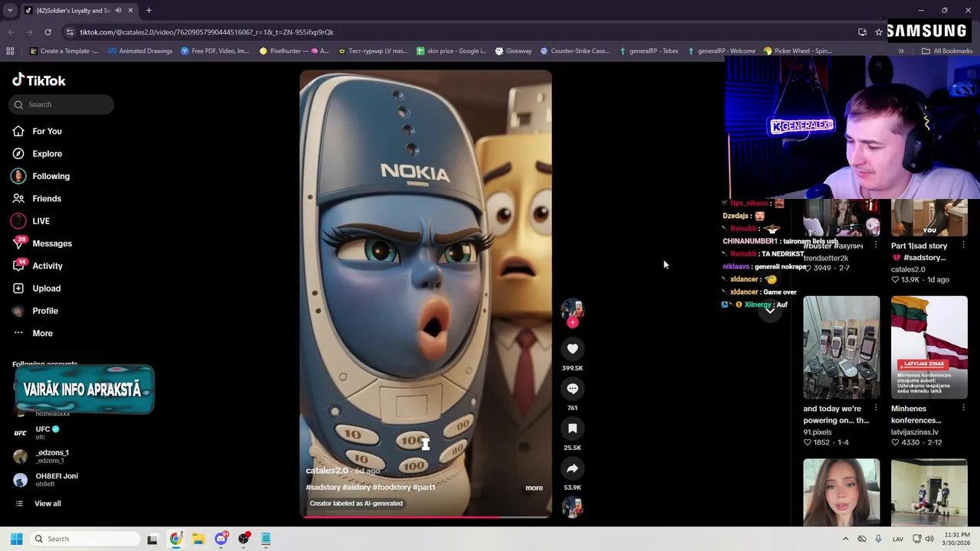
Task: Open the #sadstory hashtag
Action: (323, 487)
